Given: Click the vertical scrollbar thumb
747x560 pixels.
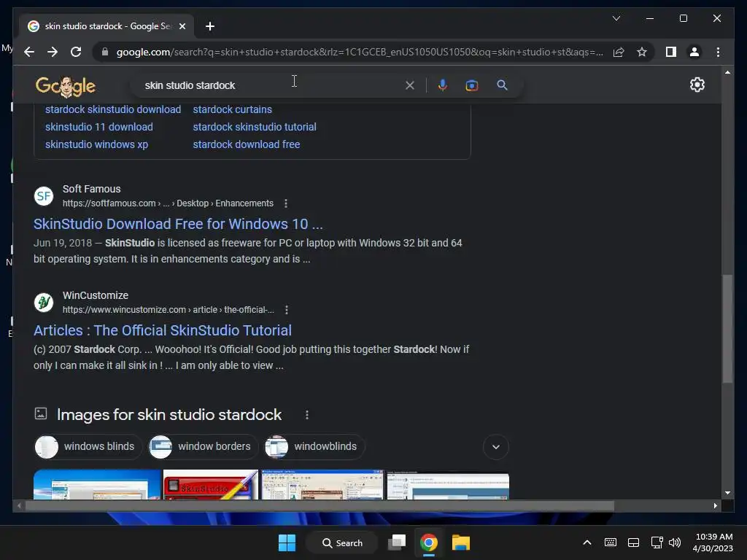Looking at the screenshot, I should pos(727,329).
